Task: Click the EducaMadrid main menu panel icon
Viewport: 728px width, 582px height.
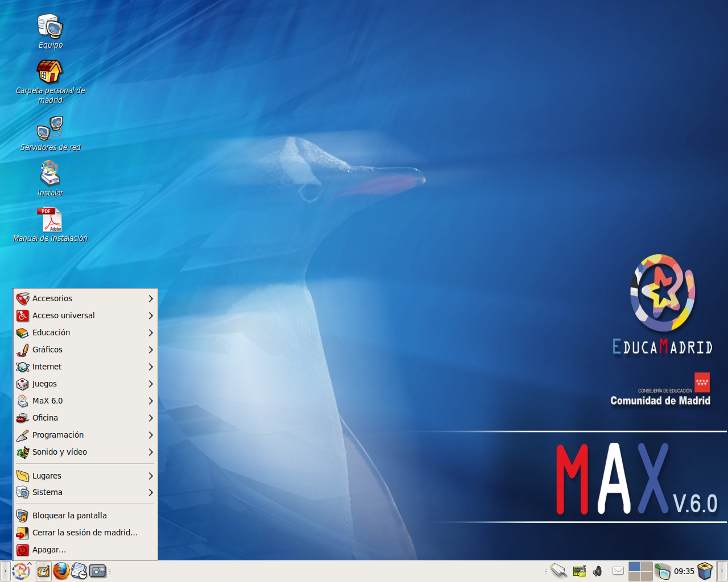Action: (21, 571)
